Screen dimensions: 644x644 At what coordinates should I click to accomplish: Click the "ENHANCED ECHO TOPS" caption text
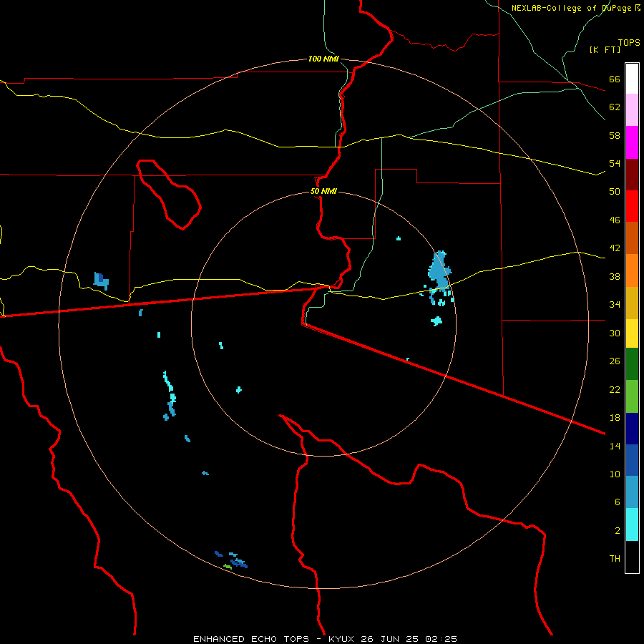pos(251,639)
